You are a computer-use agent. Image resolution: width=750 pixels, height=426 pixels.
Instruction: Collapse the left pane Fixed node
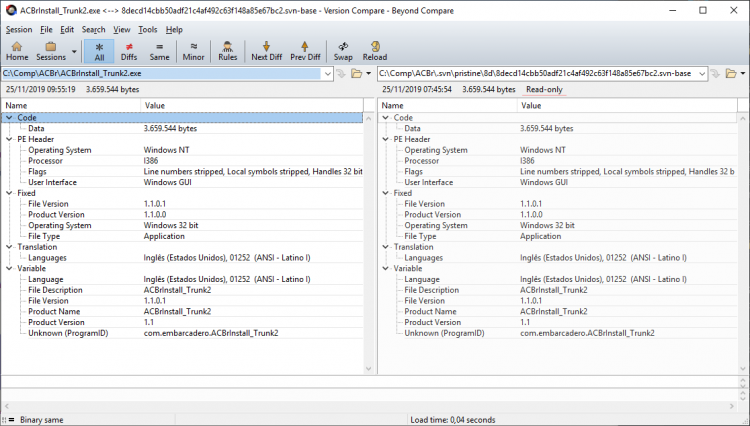(9, 193)
